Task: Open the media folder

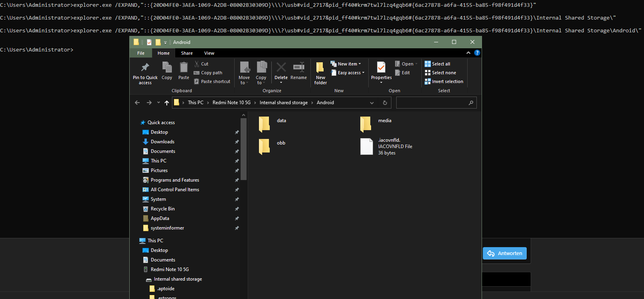Action: point(365,124)
